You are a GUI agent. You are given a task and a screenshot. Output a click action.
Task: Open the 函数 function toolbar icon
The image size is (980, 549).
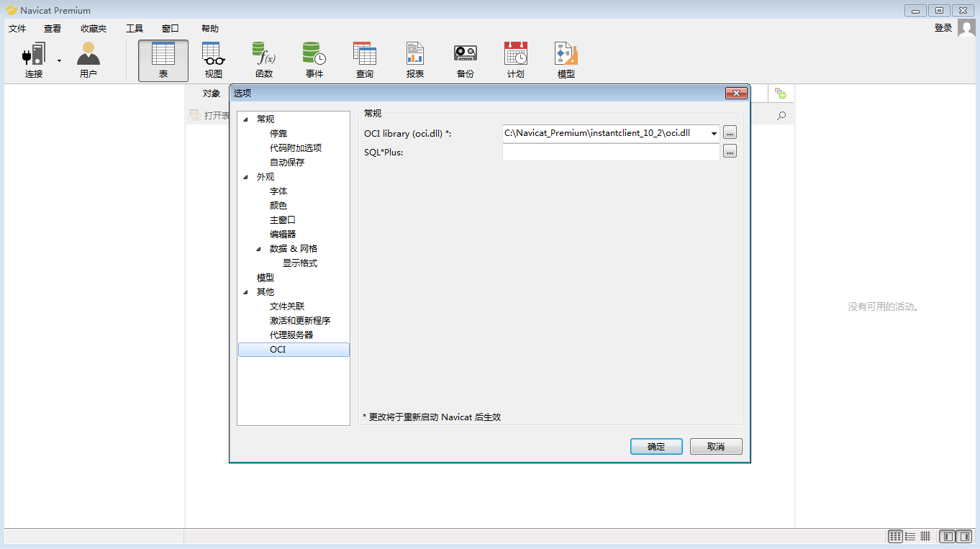click(264, 60)
